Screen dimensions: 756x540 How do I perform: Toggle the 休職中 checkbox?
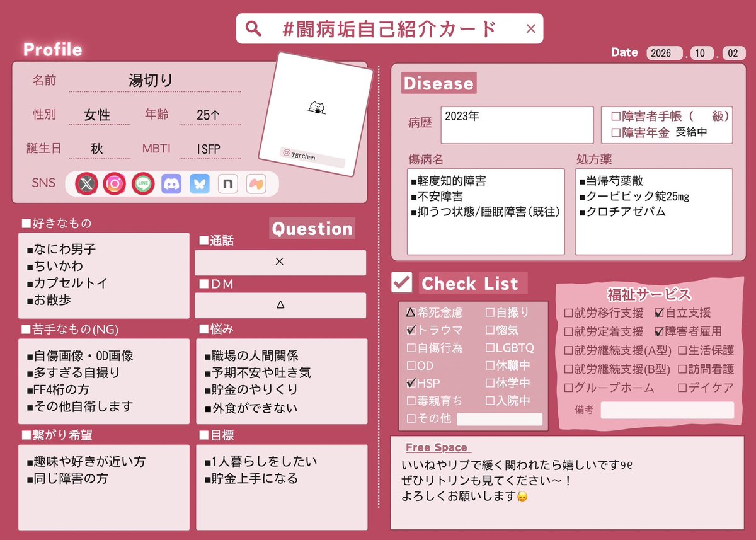tap(490, 365)
